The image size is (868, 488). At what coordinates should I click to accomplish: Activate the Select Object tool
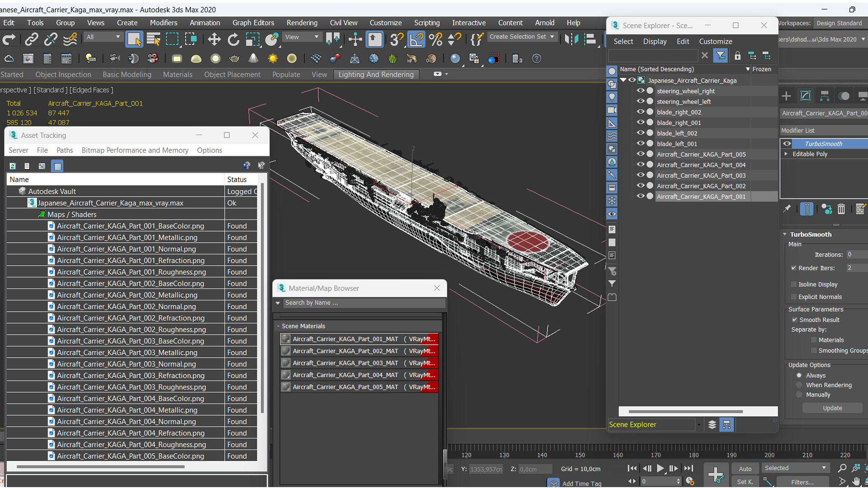click(134, 40)
